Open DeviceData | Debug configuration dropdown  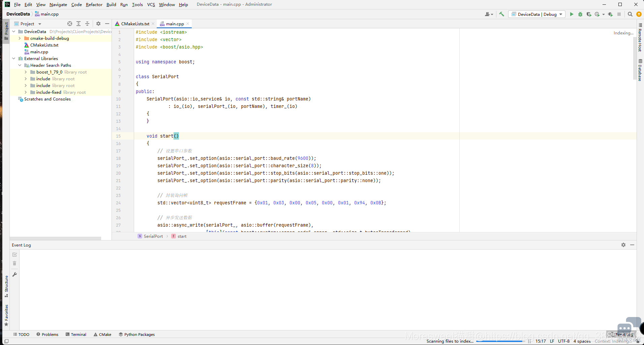pyautogui.click(x=537, y=14)
